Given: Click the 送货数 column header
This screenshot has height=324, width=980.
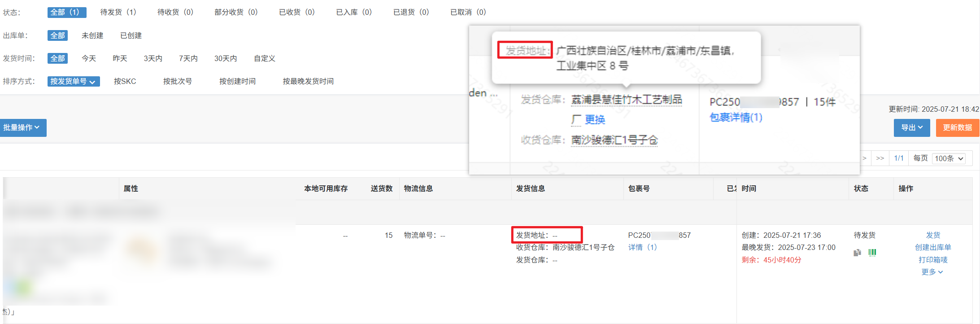Looking at the screenshot, I should pos(382,188).
